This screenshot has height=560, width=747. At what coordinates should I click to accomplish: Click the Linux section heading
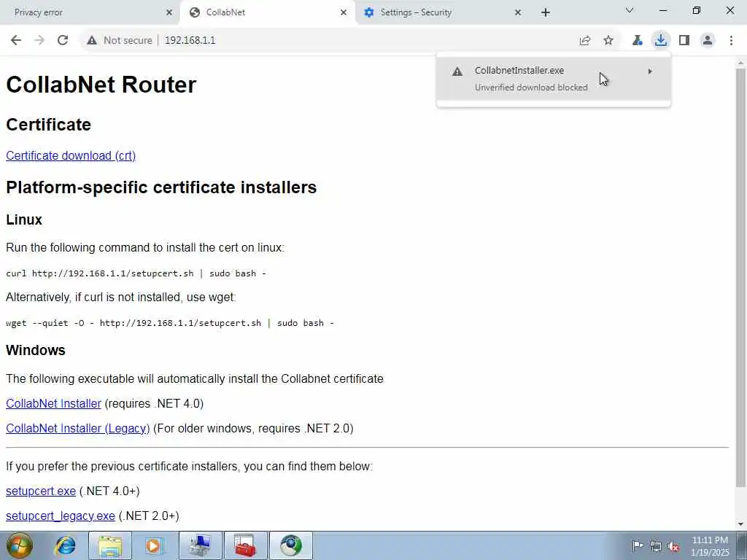[x=24, y=219]
